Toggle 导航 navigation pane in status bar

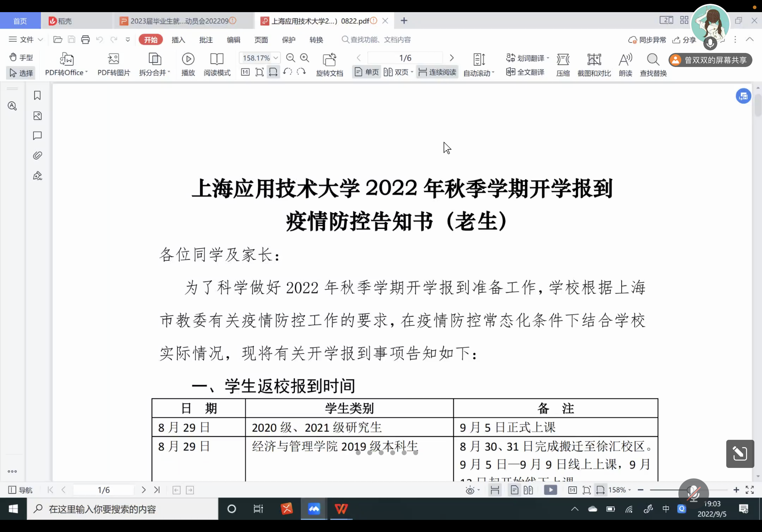(20, 490)
